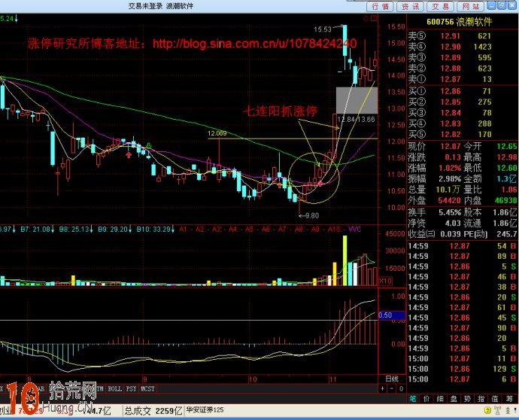Click the 日线 daily period selector
The width and height of the screenshot is (519, 420).
391,378
